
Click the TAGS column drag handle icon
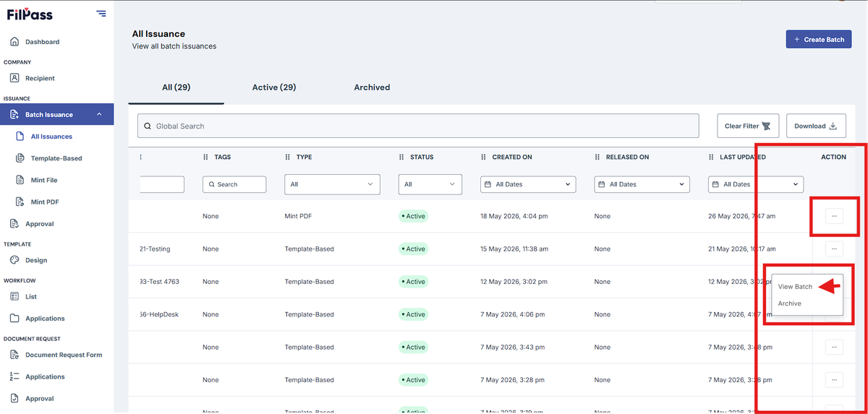(x=205, y=157)
